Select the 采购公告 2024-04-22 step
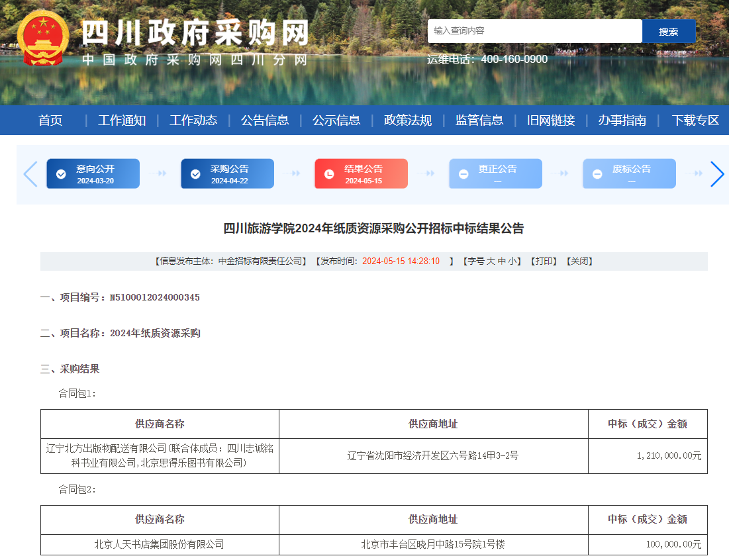 227,174
